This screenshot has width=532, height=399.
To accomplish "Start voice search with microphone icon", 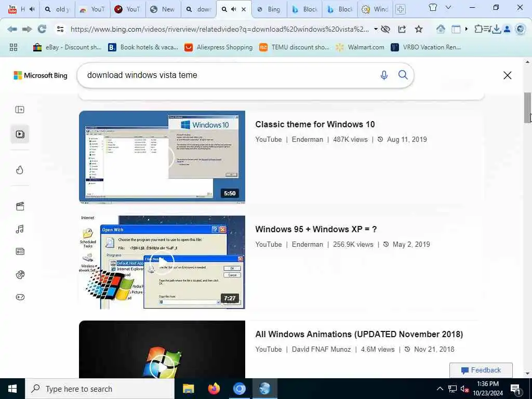I will tap(384, 75).
